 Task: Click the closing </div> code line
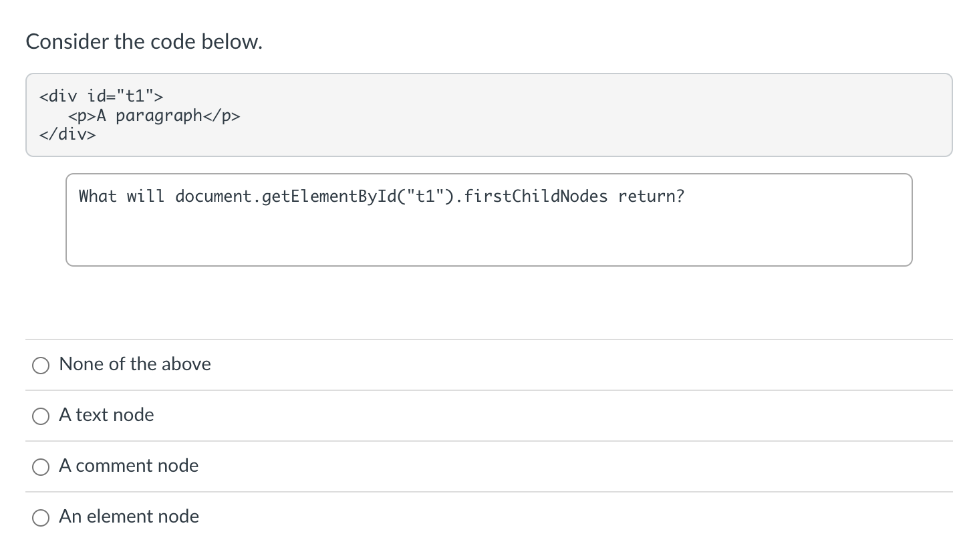tap(67, 134)
